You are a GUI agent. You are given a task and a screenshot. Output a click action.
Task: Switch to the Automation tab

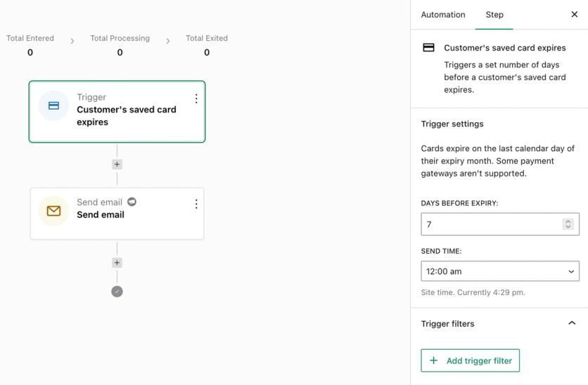pos(443,15)
